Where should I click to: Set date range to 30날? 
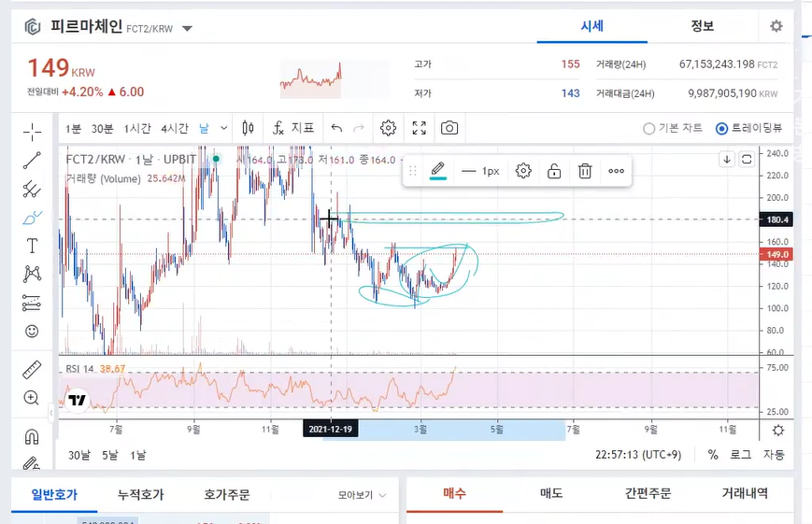[79, 455]
